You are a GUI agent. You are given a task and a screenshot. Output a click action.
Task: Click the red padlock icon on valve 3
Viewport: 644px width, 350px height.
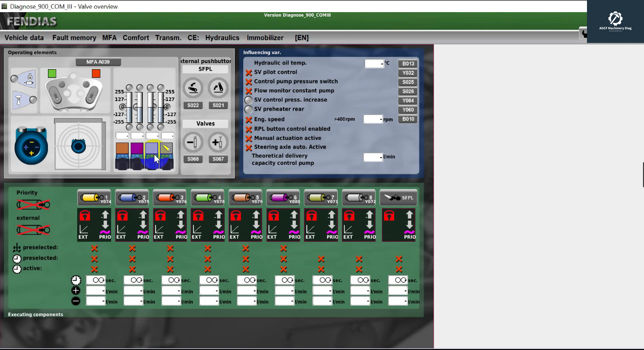point(160,215)
